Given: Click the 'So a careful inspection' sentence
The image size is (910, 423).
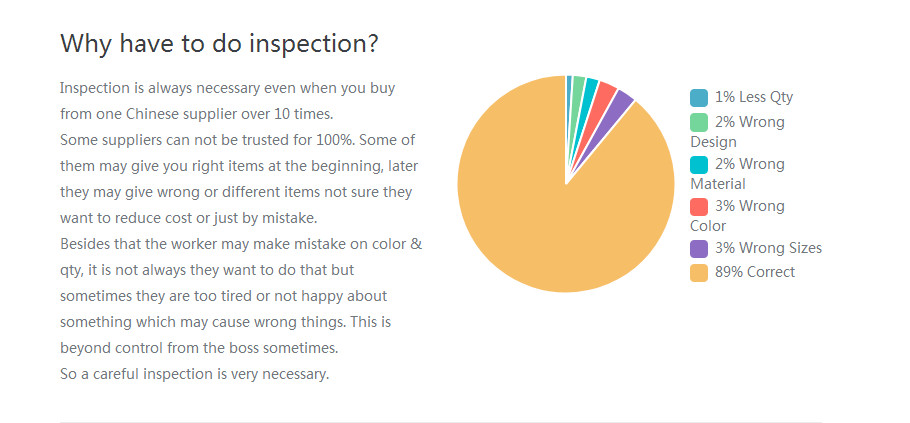Looking at the screenshot, I should (194, 374).
